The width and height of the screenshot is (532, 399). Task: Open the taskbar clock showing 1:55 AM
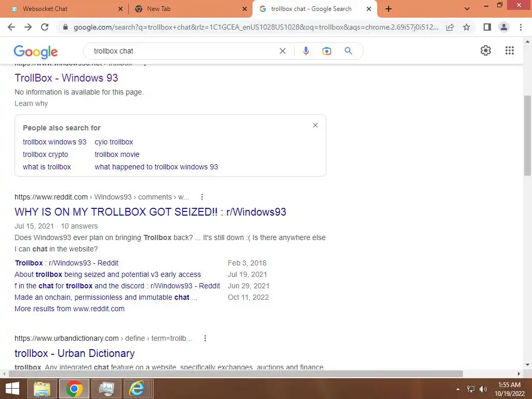(x=509, y=389)
